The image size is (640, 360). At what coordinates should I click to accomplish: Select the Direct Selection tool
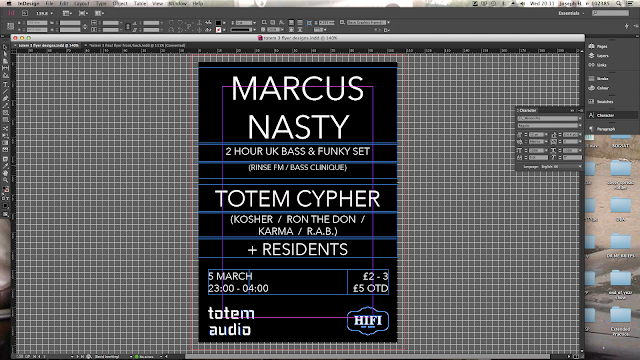pos(5,54)
